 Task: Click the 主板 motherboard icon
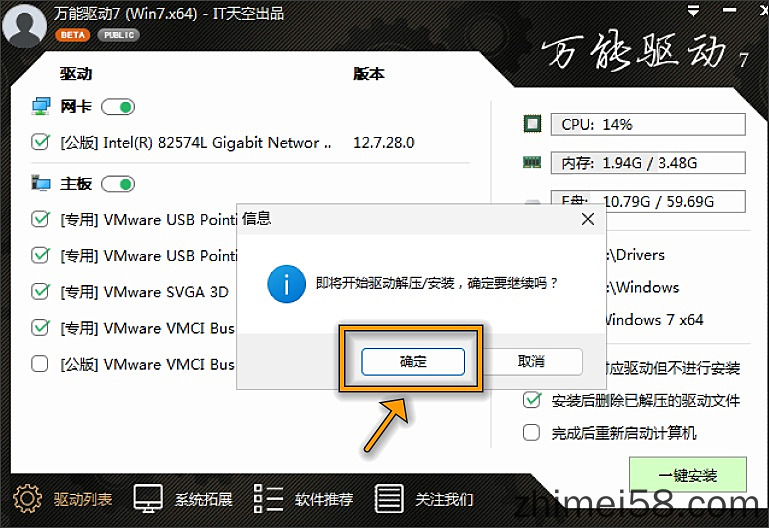point(41,183)
